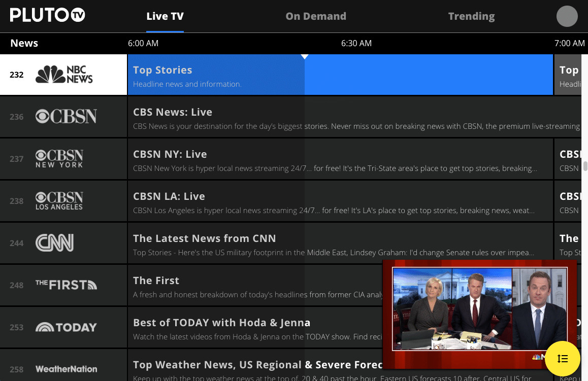This screenshot has height=381, width=588.
Task: Click the current time marker on the timeline
Action: pyautogui.click(x=305, y=57)
